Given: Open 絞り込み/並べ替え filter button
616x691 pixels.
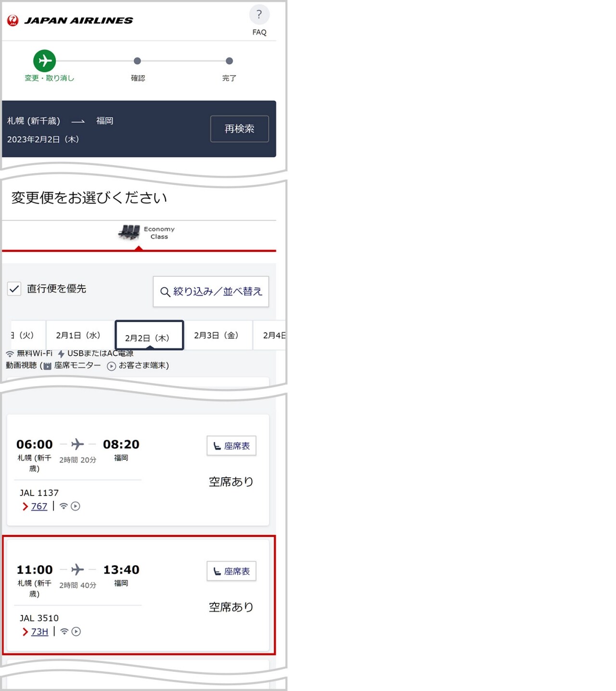Looking at the screenshot, I should click(211, 291).
